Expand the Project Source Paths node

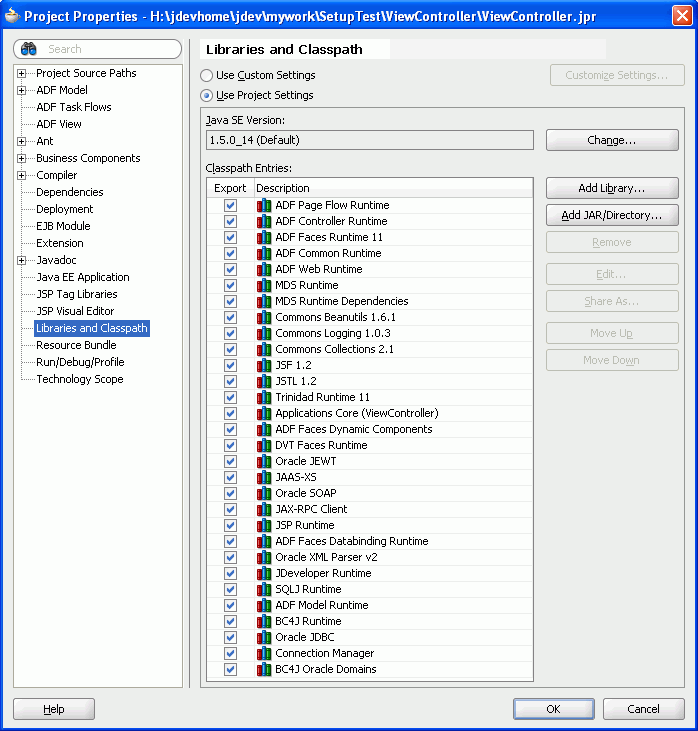(21, 73)
